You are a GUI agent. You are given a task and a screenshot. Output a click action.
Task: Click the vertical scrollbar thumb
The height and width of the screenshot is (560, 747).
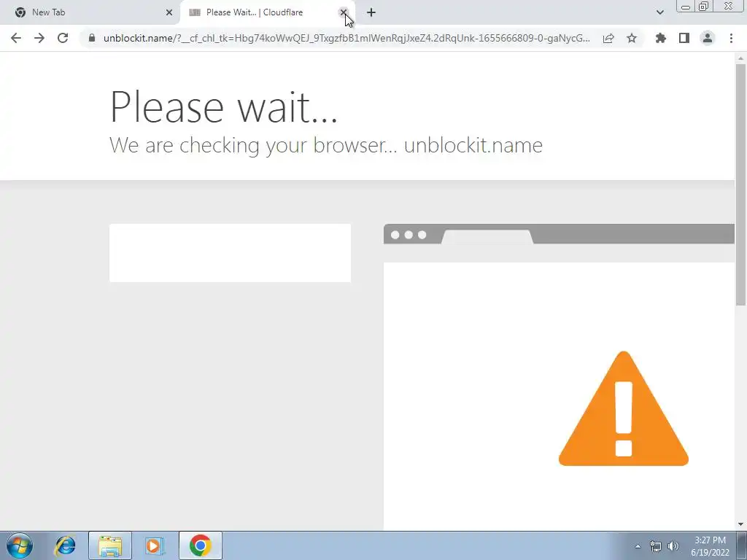(740, 184)
